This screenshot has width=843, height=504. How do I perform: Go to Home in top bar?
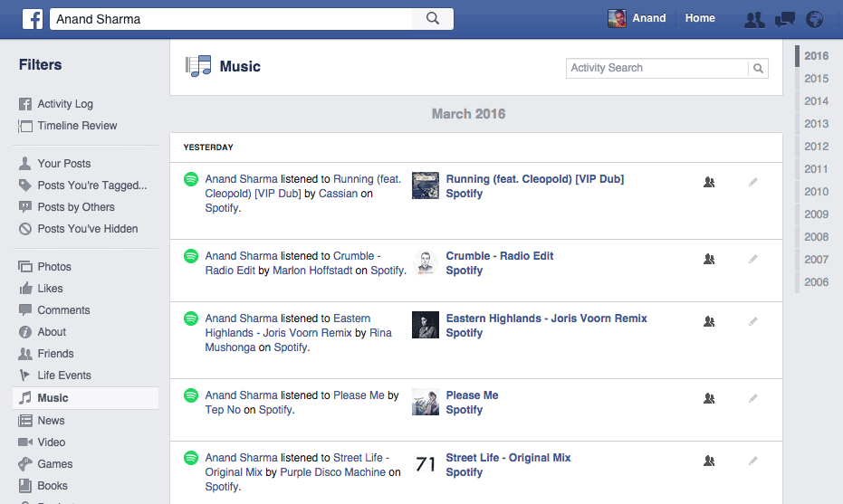(700, 18)
